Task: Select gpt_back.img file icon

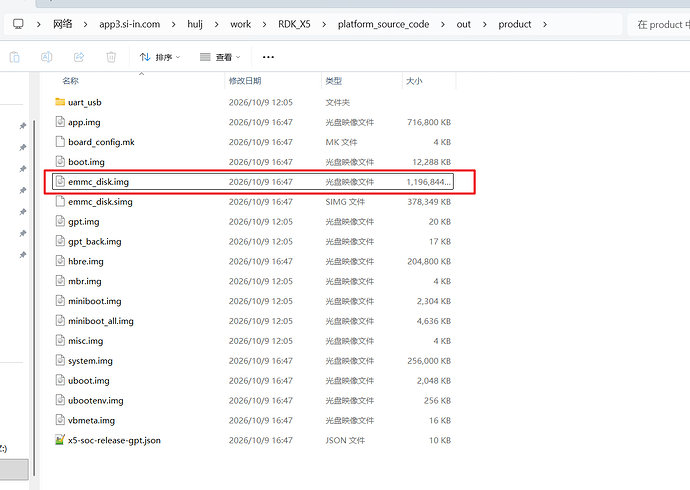Action: coord(60,241)
